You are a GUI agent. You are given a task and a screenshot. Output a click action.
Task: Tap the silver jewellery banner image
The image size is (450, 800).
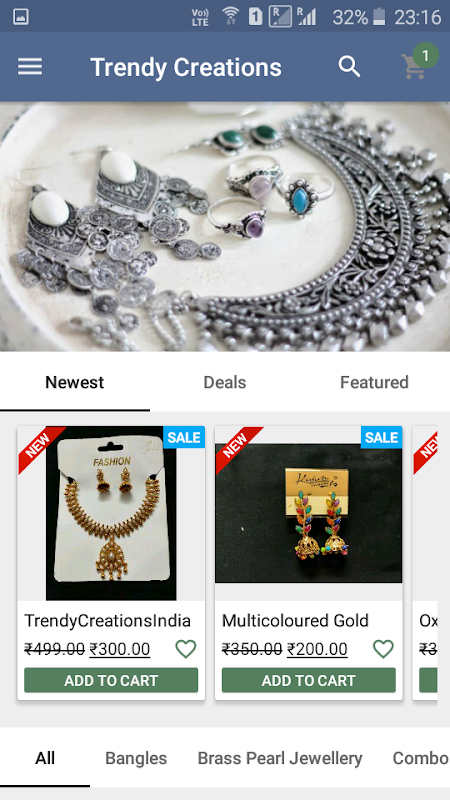click(x=225, y=227)
